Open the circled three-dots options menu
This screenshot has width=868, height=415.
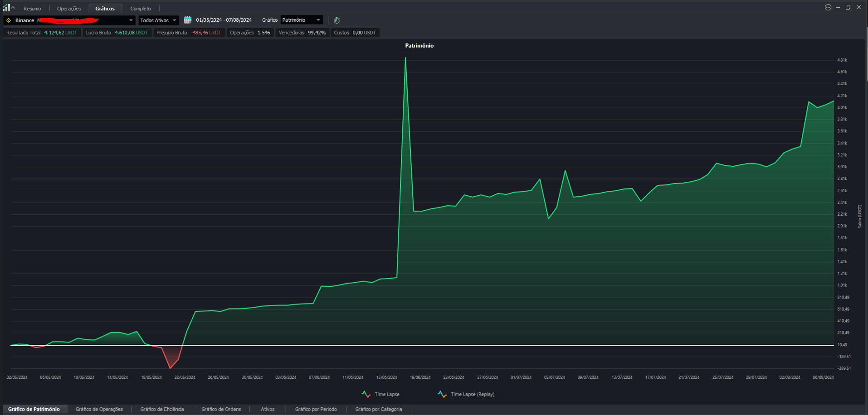pos(828,7)
